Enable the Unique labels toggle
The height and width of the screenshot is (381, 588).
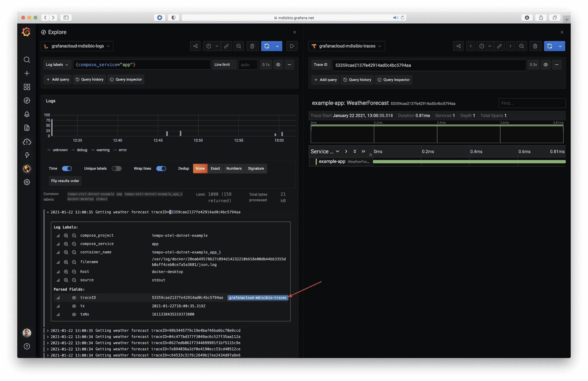coord(116,168)
